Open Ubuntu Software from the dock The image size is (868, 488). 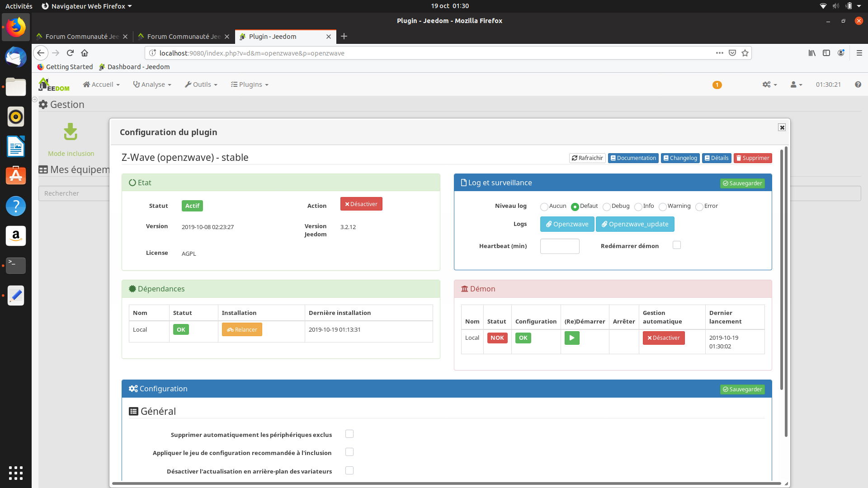coord(16,176)
